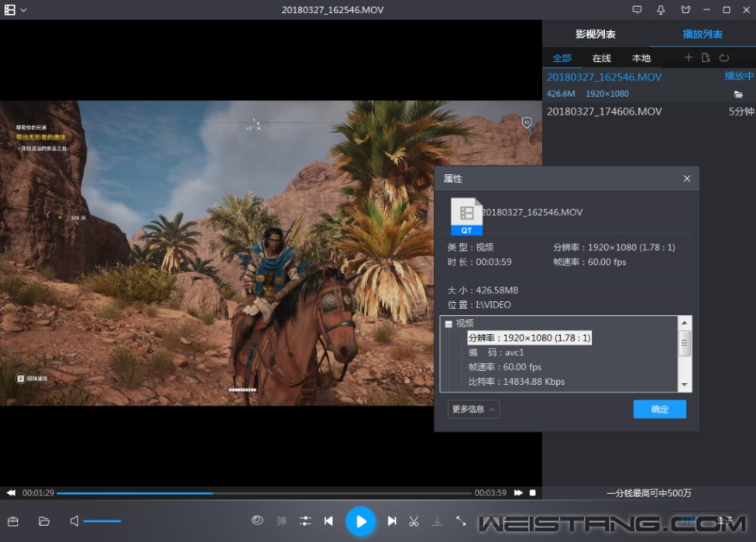Screen dimensions: 756x542
Task: Add a file with the plus icon
Action: click(689, 58)
